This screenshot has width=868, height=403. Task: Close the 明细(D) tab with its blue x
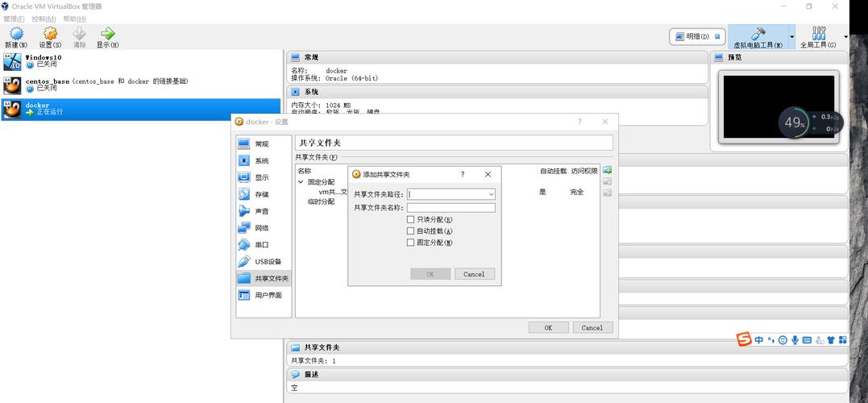[x=716, y=36]
